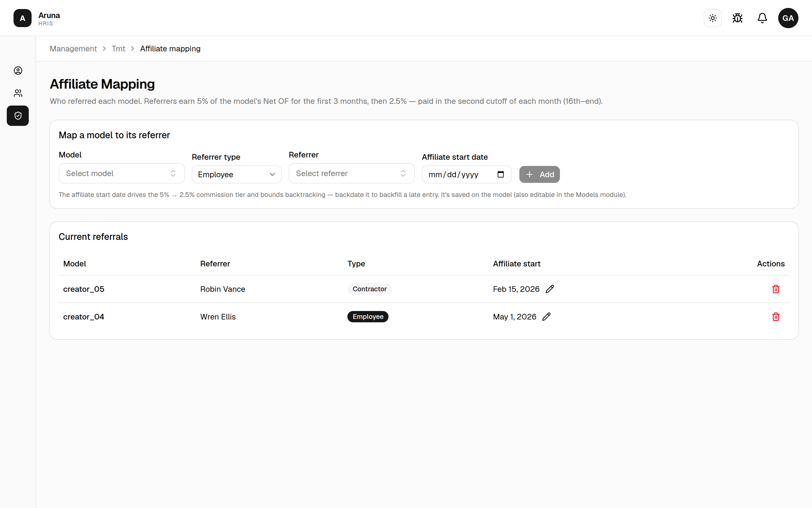Click the creator_05 model cell
This screenshot has width=812, height=508.
[84, 289]
